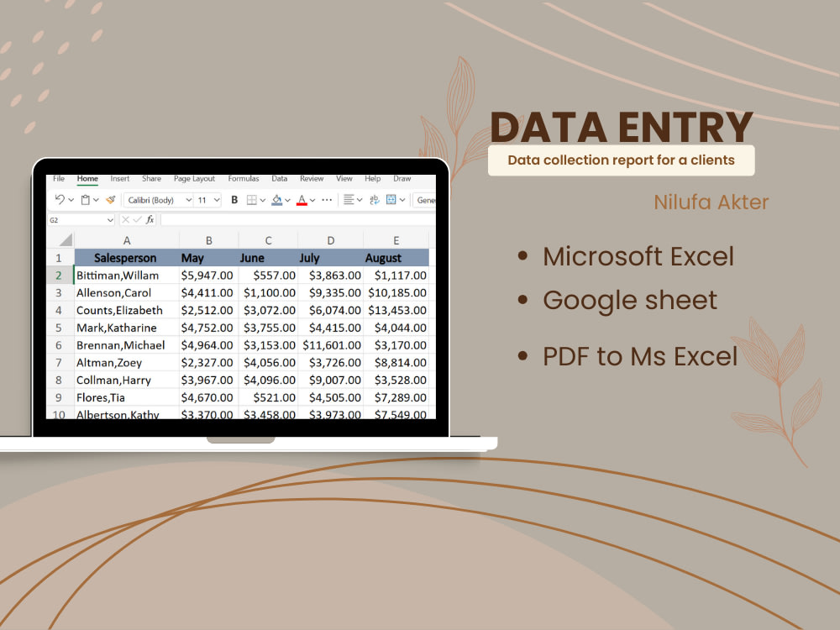Select column B header
This screenshot has width=840, height=630.
209,240
